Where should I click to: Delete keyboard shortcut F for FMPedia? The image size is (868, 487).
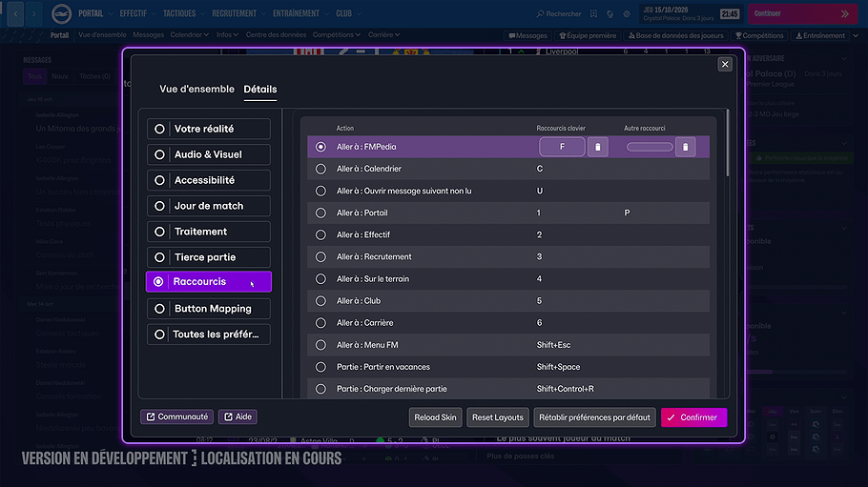tap(597, 147)
